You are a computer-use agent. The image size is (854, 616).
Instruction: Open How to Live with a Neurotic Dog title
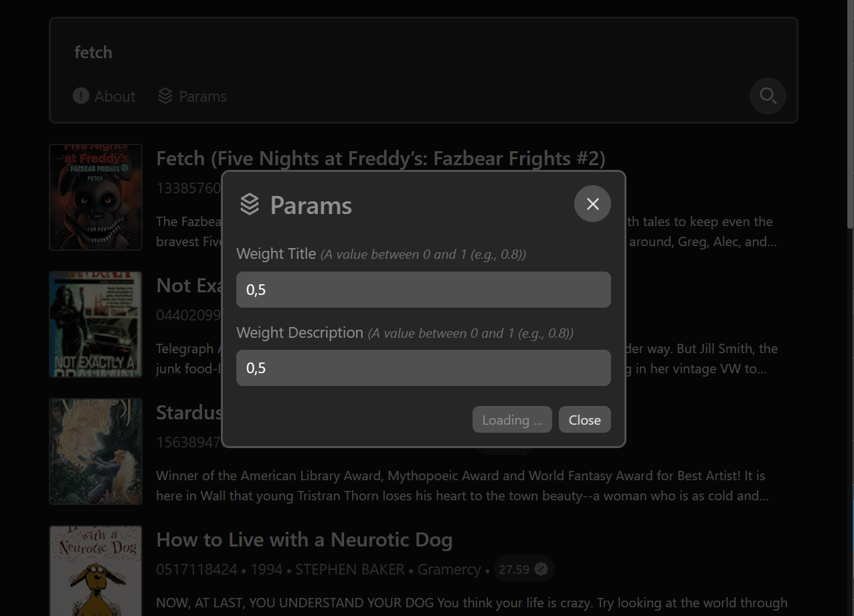click(x=305, y=540)
